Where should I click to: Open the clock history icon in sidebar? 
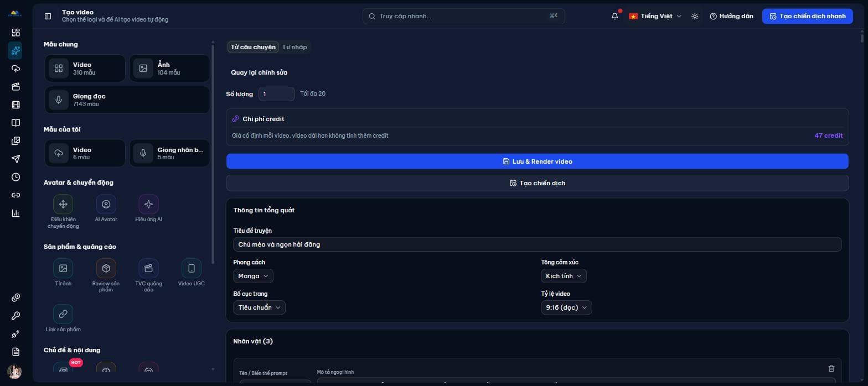(x=15, y=177)
